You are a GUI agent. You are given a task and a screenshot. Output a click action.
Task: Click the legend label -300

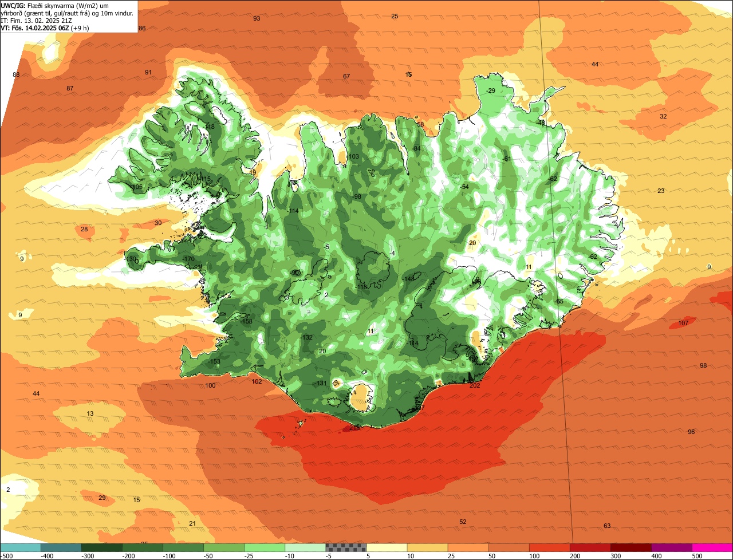(x=86, y=556)
